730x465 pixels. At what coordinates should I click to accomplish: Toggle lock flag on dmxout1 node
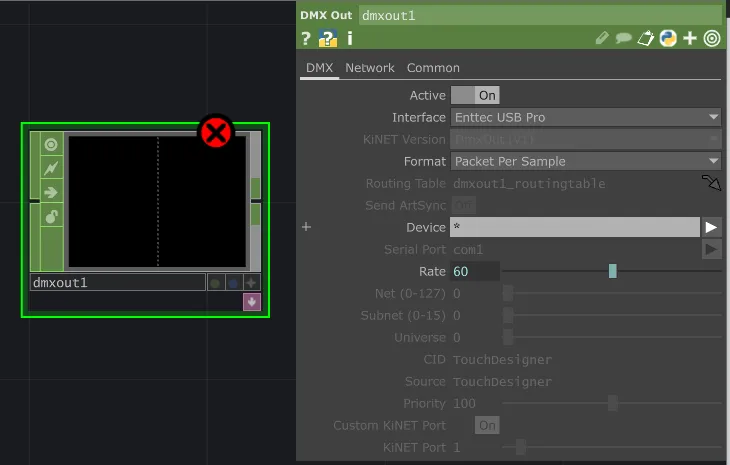(51, 216)
